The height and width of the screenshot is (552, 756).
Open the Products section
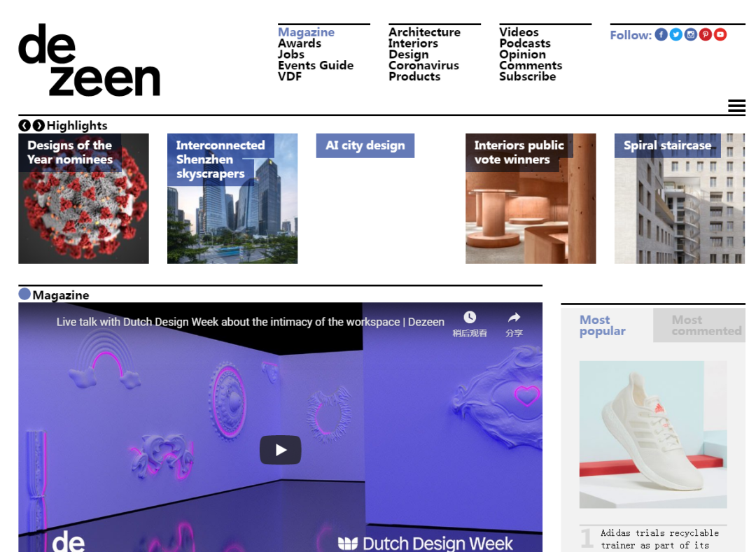point(414,76)
